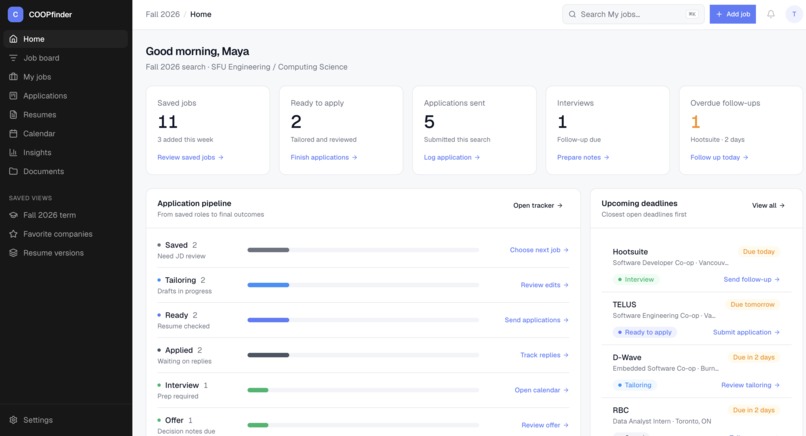Open Fall 2026 term saved view
This screenshot has width=806, height=436.
(x=66, y=215)
